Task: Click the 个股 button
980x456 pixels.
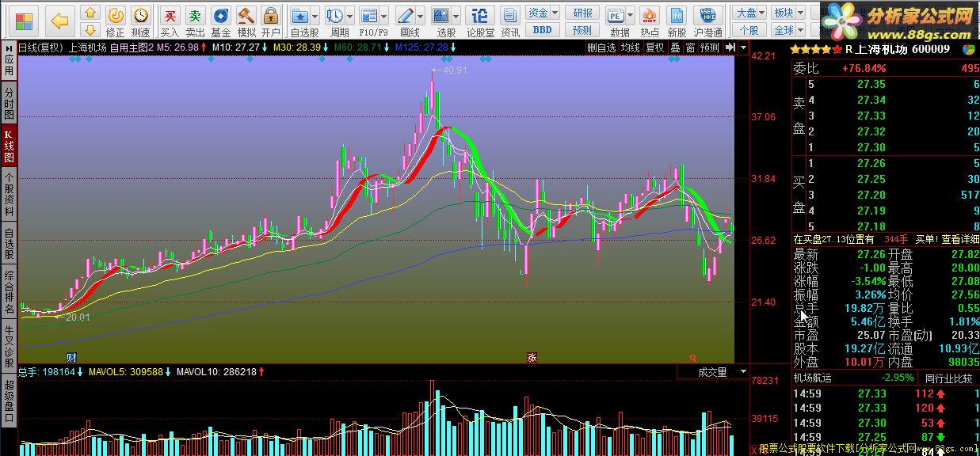Action: [750, 30]
